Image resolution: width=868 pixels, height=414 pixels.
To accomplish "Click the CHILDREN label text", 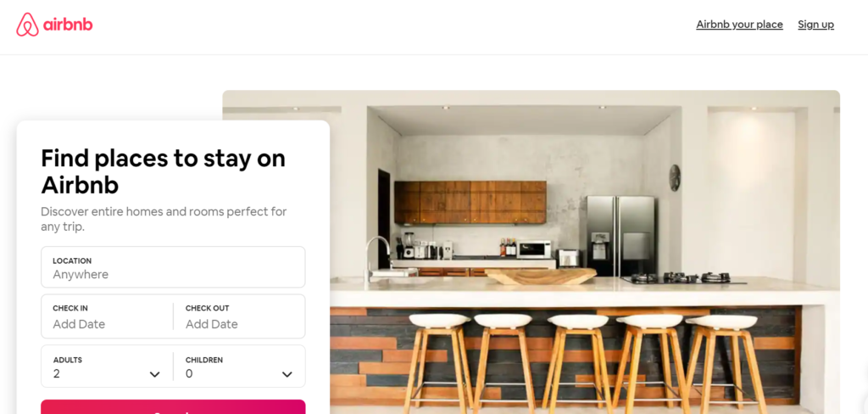I will [204, 360].
